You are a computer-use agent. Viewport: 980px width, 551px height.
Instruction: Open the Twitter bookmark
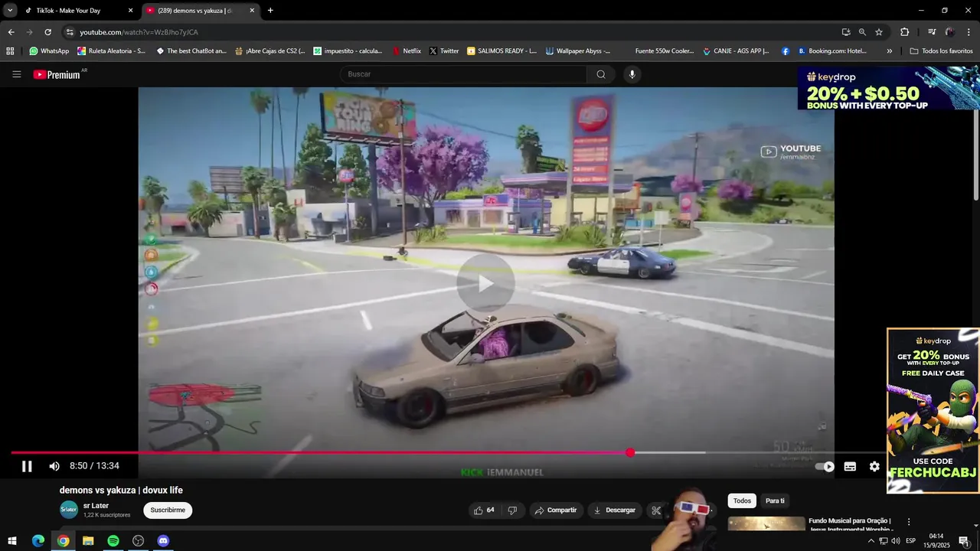click(x=444, y=51)
